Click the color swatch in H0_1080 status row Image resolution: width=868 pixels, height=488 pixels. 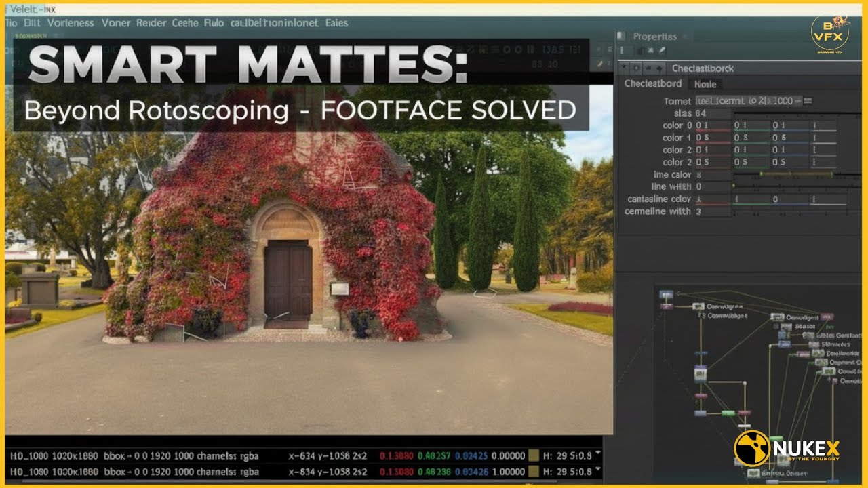533,472
